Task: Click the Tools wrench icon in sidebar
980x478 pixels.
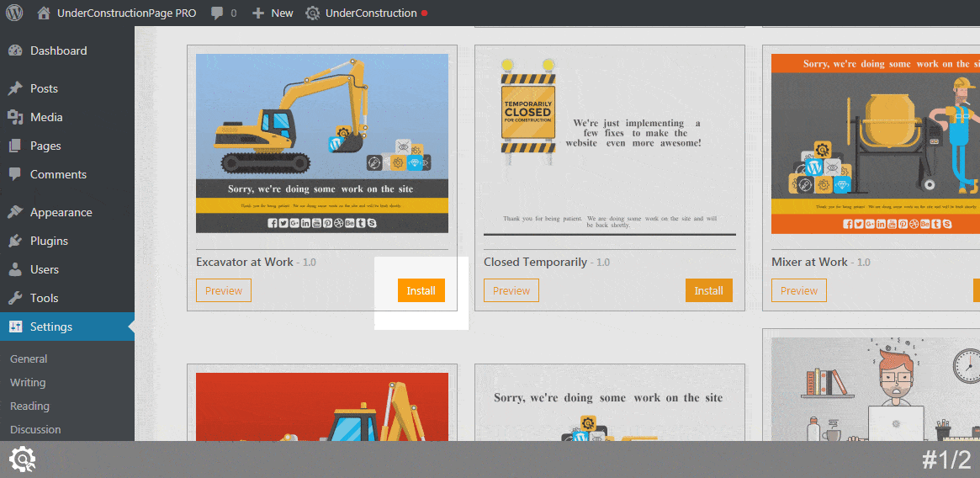Action: tap(15, 298)
